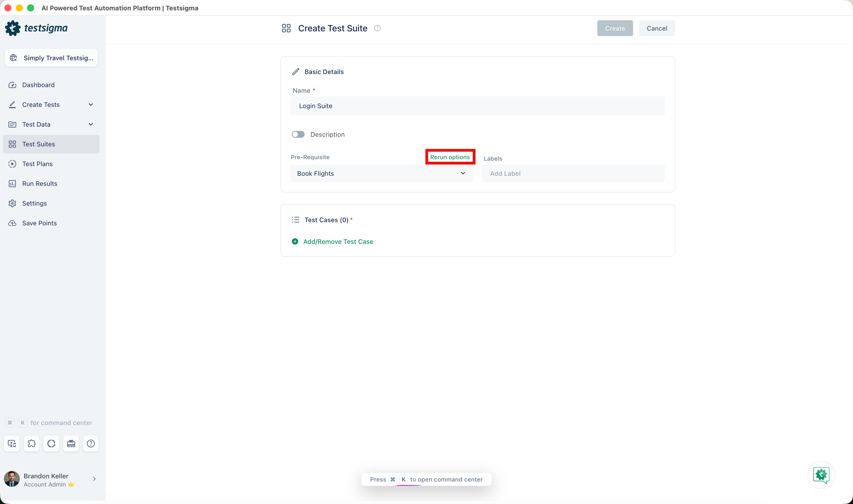Toggle the Description switch
853x504 pixels.
point(298,135)
